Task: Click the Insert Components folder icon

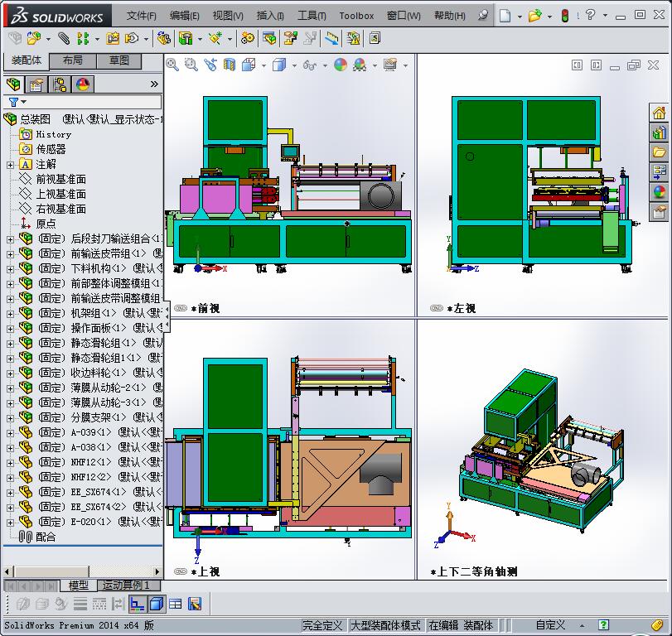Action: [x=33, y=39]
